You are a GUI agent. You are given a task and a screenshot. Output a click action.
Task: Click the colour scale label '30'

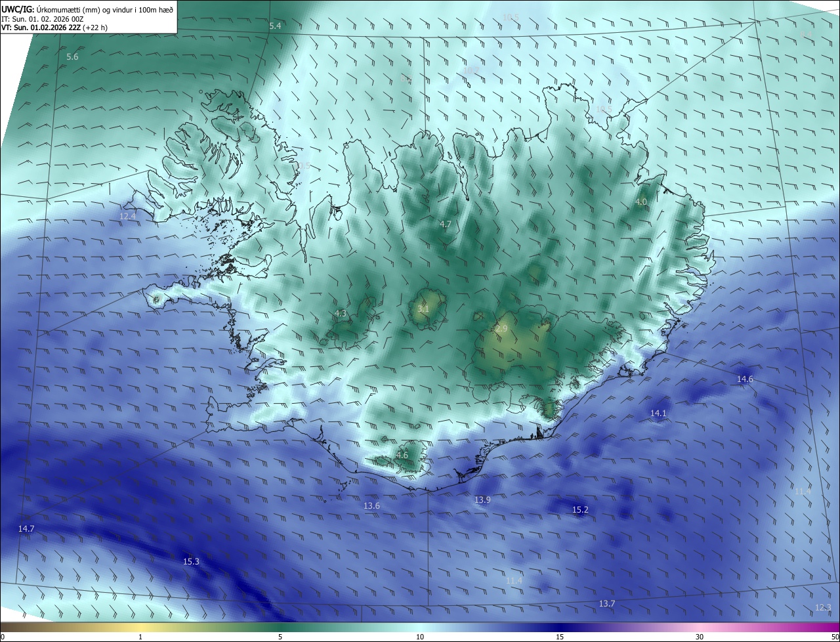pyautogui.click(x=700, y=637)
